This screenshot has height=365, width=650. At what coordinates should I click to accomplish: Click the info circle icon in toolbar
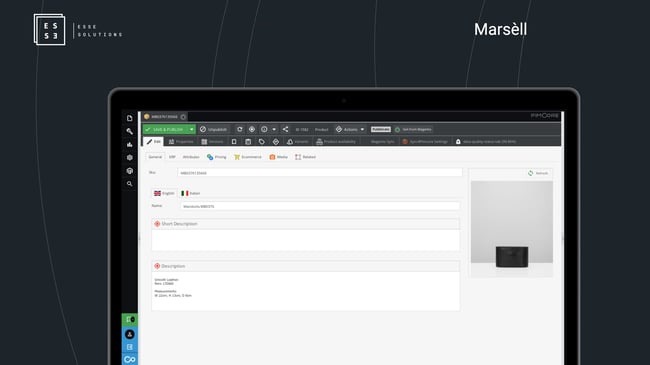tap(264, 129)
